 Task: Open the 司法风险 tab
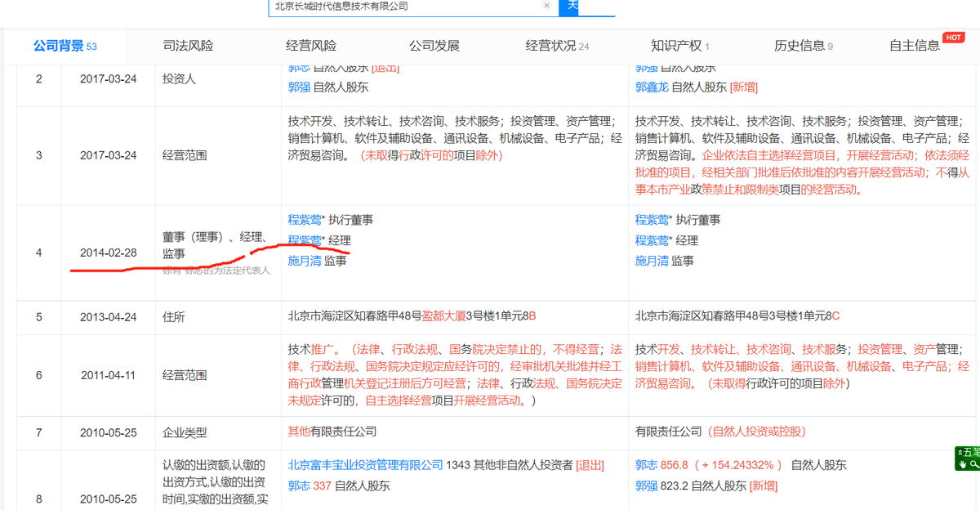click(x=188, y=46)
